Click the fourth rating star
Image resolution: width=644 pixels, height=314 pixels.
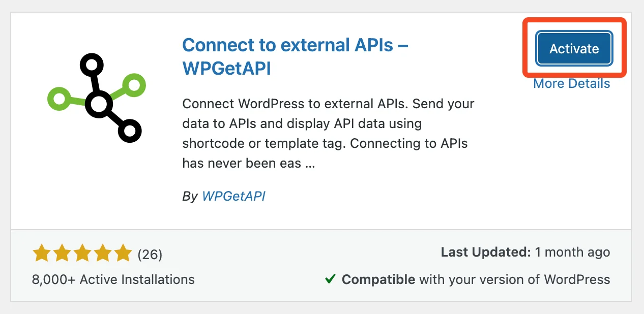click(x=102, y=252)
